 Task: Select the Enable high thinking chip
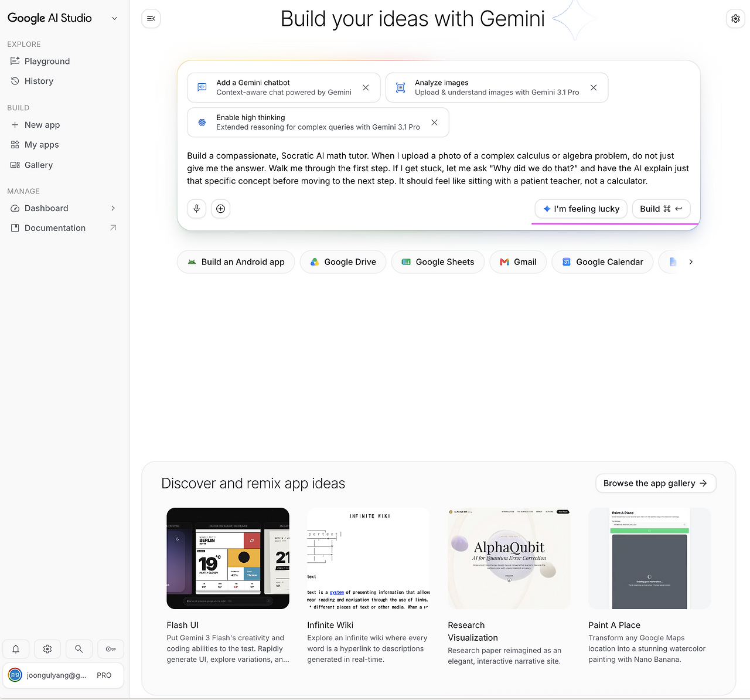(318, 122)
